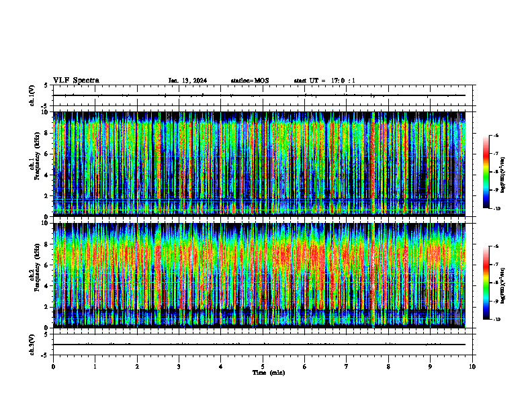
Task: Click the "Time (min)" x-axis label
Action: 269,373
